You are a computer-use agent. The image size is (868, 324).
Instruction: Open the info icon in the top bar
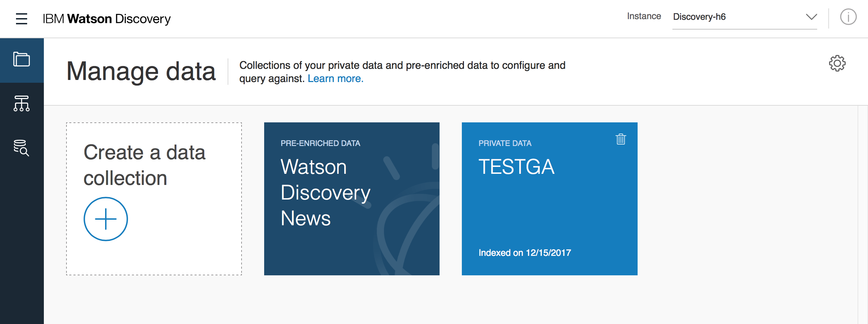coord(849,17)
